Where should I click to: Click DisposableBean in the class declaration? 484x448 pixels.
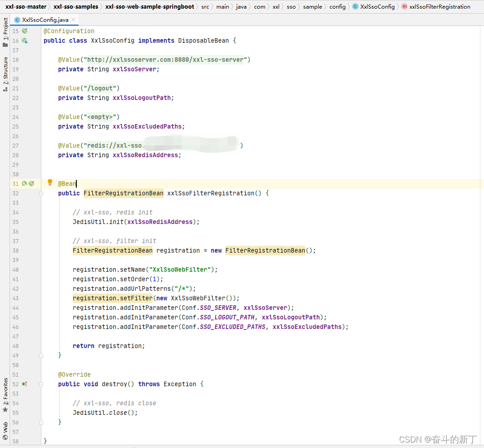click(x=204, y=40)
